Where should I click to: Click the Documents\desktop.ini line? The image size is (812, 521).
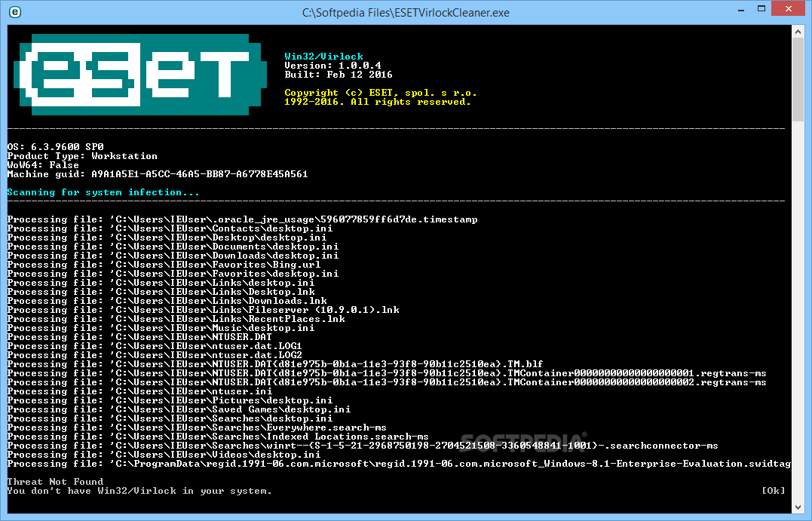point(173,247)
